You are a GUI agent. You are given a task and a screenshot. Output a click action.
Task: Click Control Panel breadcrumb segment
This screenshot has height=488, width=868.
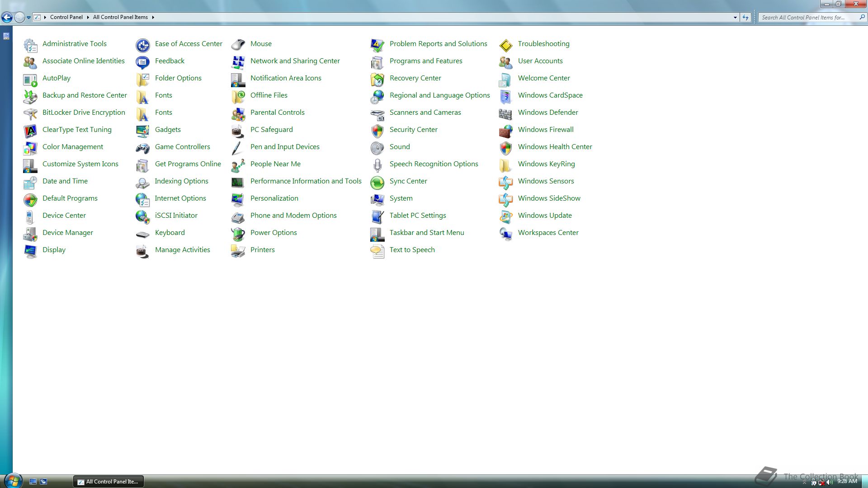pyautogui.click(x=66, y=17)
